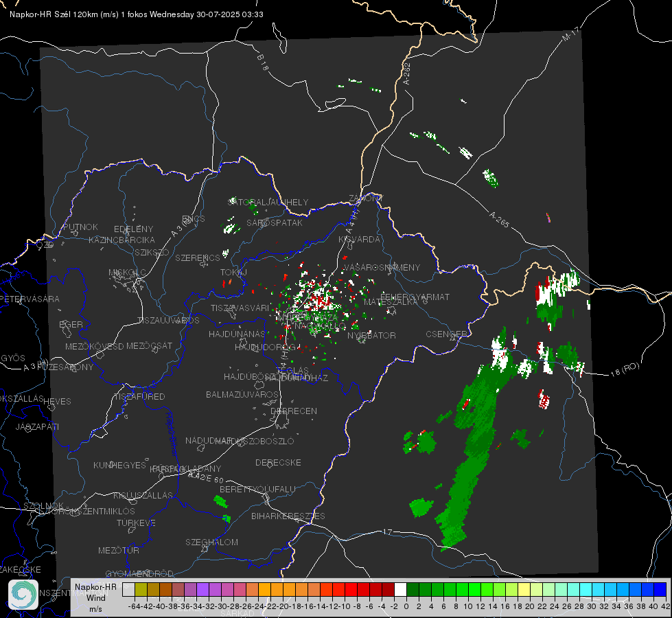Viewport: 672px width, 618px height.
Task: Select the HEVES town label
Action: click(x=57, y=402)
